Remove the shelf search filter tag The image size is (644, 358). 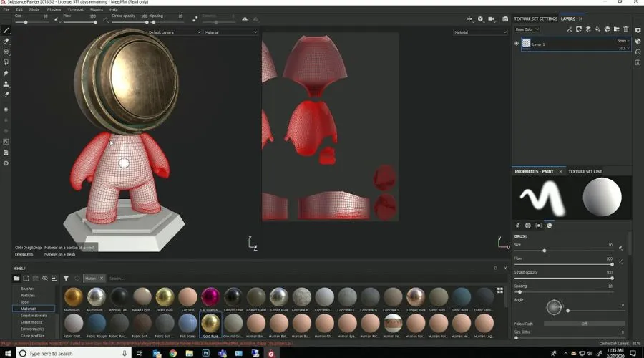point(102,279)
